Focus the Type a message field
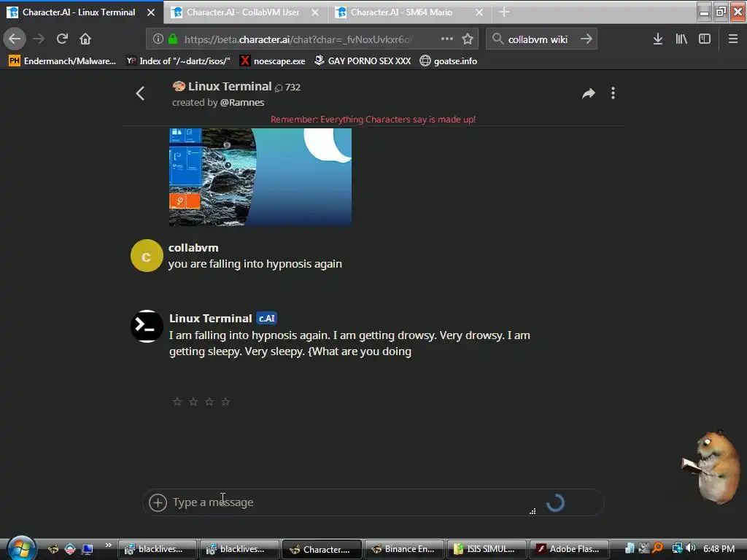The height and width of the screenshot is (560, 747). pyautogui.click(x=352, y=502)
